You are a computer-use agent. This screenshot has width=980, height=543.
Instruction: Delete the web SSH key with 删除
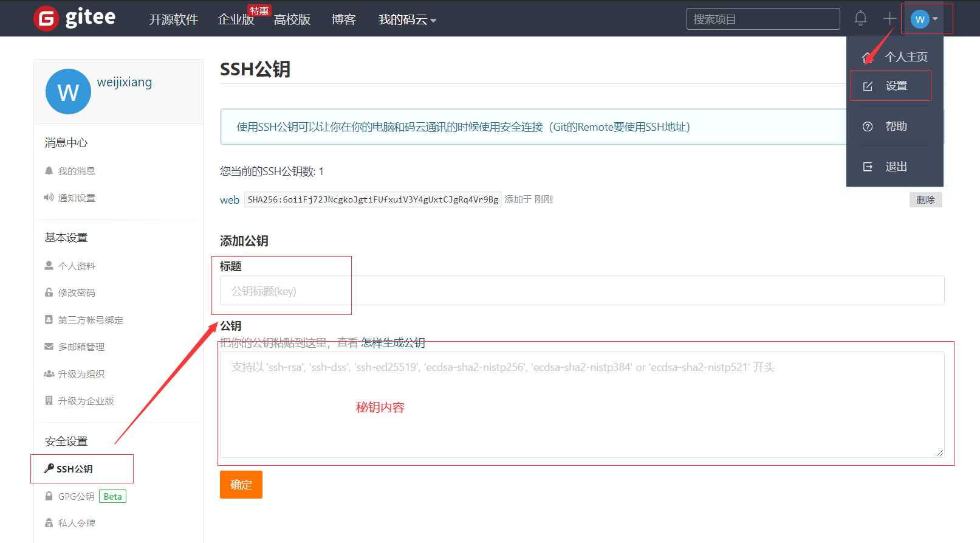tap(925, 199)
